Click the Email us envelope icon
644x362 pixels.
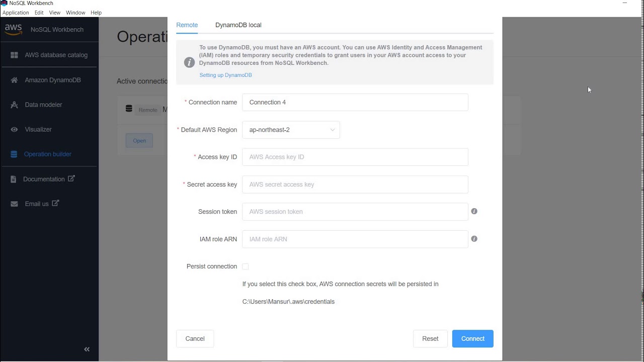point(14,204)
